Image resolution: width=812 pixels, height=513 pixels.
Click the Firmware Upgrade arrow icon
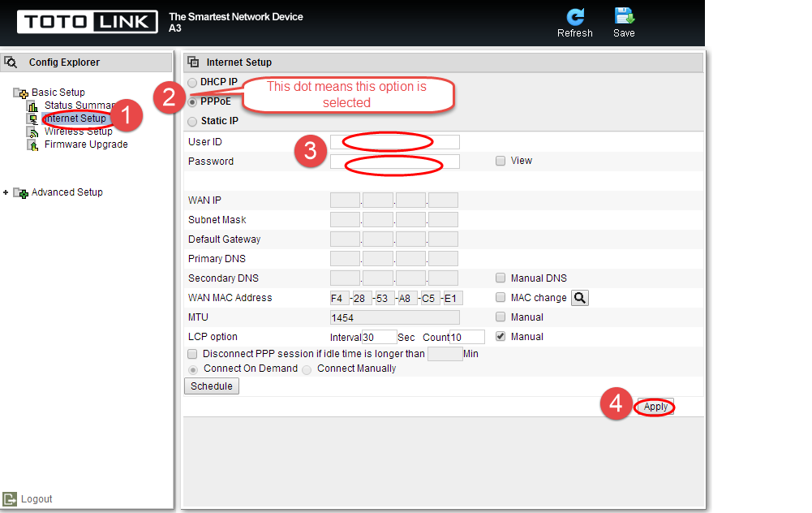[x=32, y=145]
